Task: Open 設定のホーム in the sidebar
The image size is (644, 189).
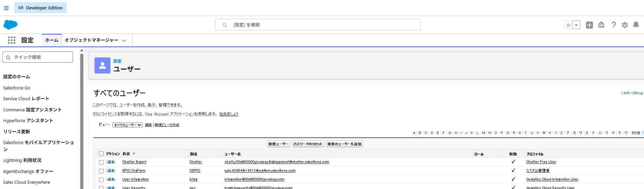Action: point(17,77)
